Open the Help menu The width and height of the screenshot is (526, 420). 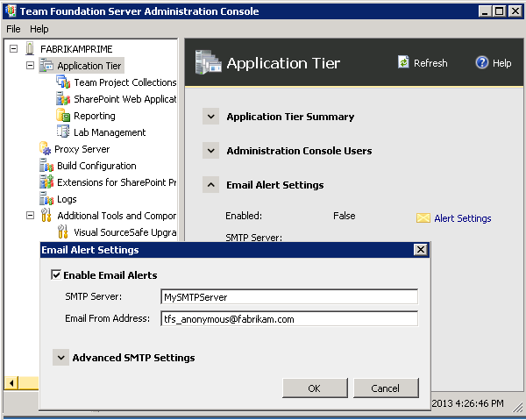[x=39, y=29]
